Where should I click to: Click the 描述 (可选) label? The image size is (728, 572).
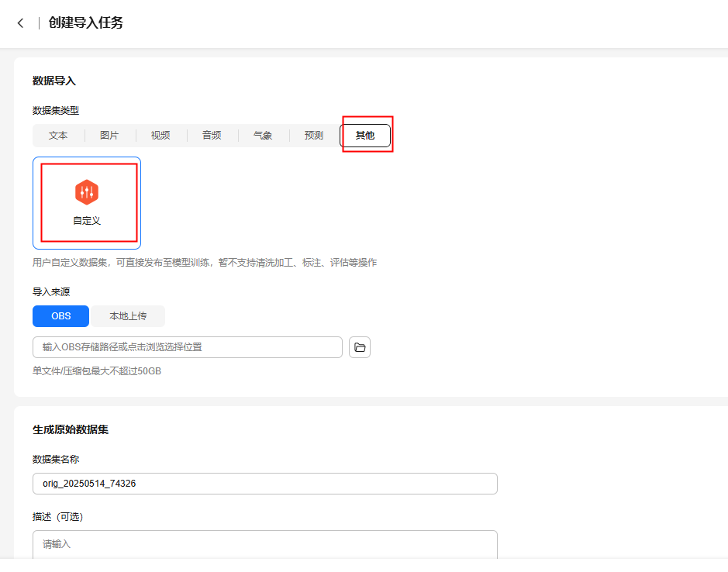click(x=57, y=517)
